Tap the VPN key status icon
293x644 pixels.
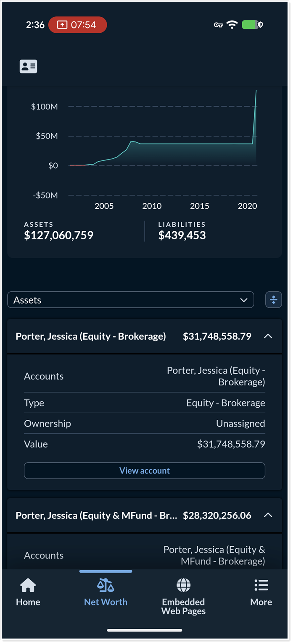coord(218,25)
